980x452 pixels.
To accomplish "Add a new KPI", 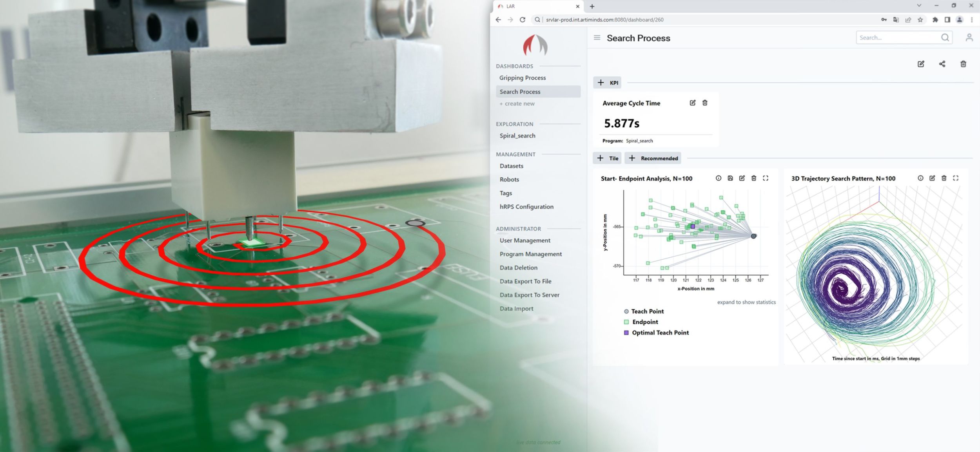I will coord(607,83).
